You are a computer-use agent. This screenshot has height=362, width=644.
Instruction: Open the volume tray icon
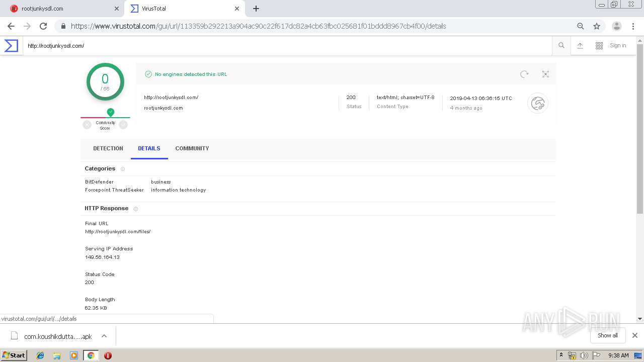click(584, 355)
